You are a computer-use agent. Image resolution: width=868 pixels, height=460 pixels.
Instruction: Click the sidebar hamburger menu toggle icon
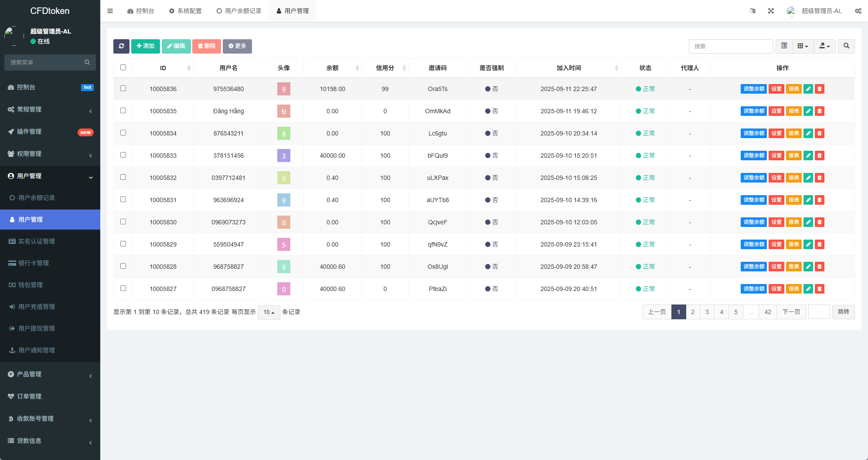click(110, 11)
